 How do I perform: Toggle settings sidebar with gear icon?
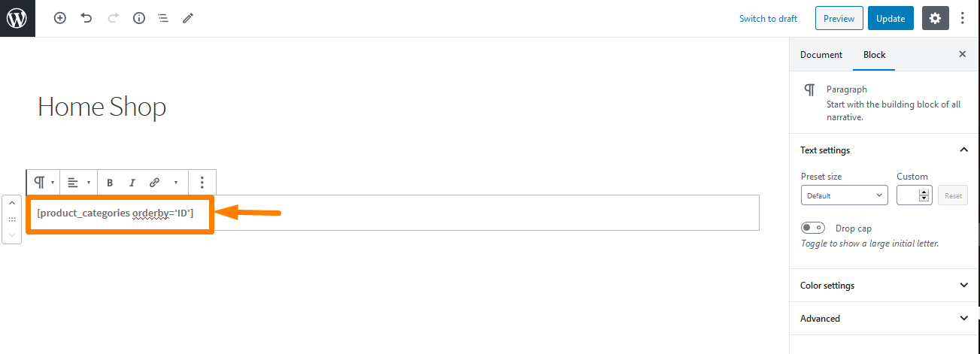935,18
